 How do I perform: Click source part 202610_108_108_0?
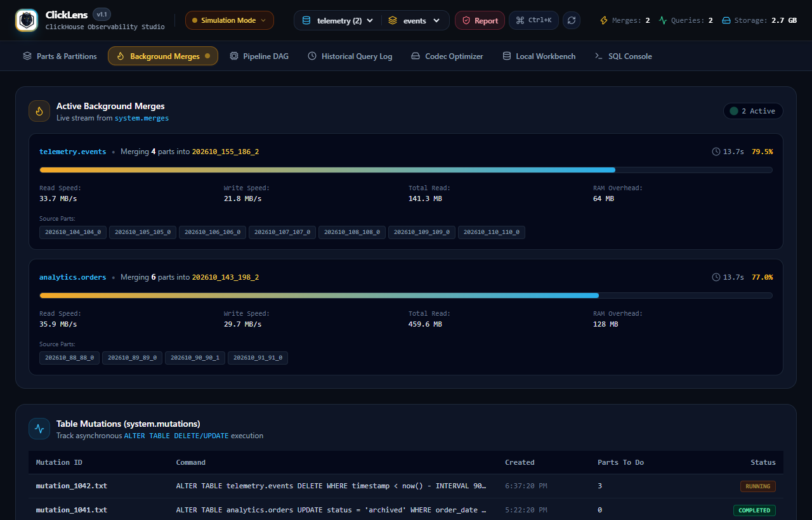click(352, 232)
